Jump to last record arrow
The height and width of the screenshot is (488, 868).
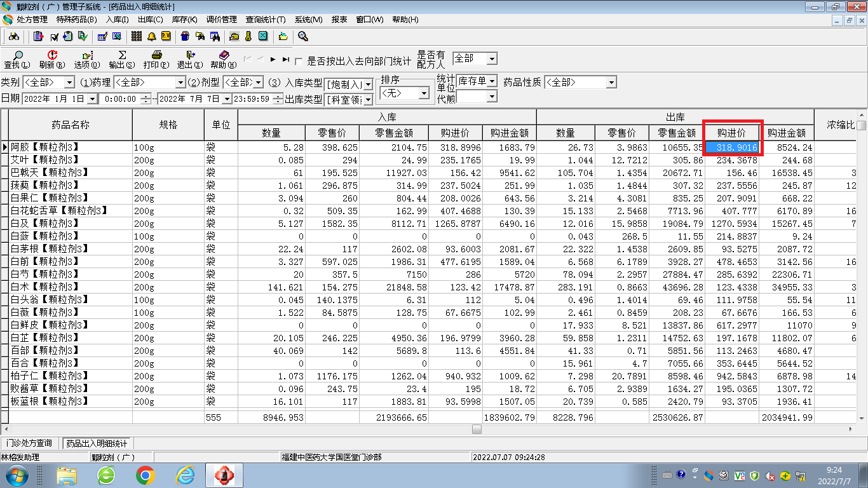click(286, 59)
